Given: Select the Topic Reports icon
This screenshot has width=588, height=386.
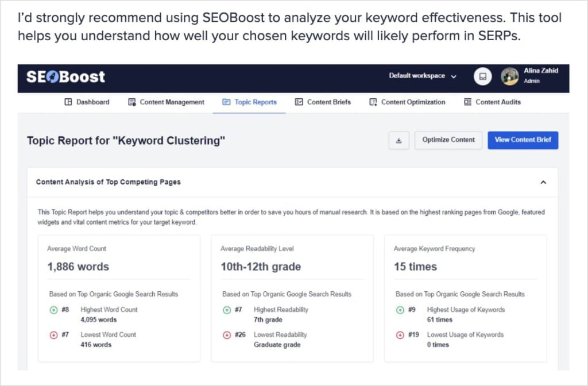Looking at the screenshot, I should [226, 102].
